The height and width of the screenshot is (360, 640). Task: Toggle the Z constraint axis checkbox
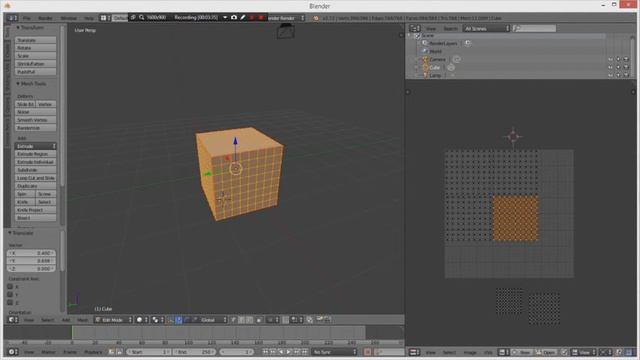click(x=10, y=302)
